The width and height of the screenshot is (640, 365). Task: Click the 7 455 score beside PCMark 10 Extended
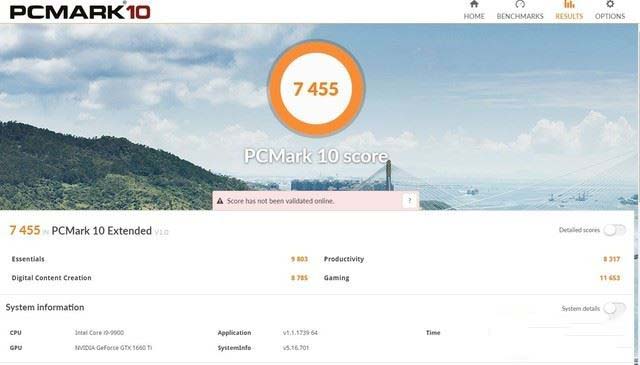pyautogui.click(x=25, y=230)
